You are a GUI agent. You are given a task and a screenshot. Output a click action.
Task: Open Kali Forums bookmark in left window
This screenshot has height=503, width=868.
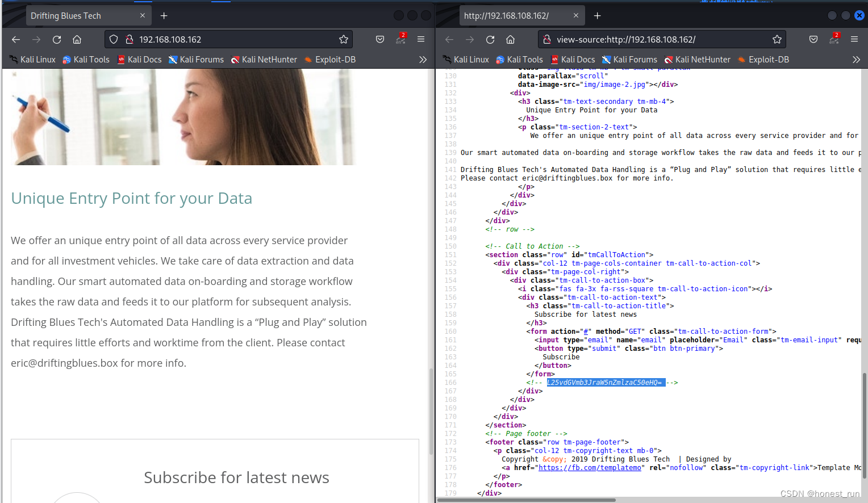(196, 60)
